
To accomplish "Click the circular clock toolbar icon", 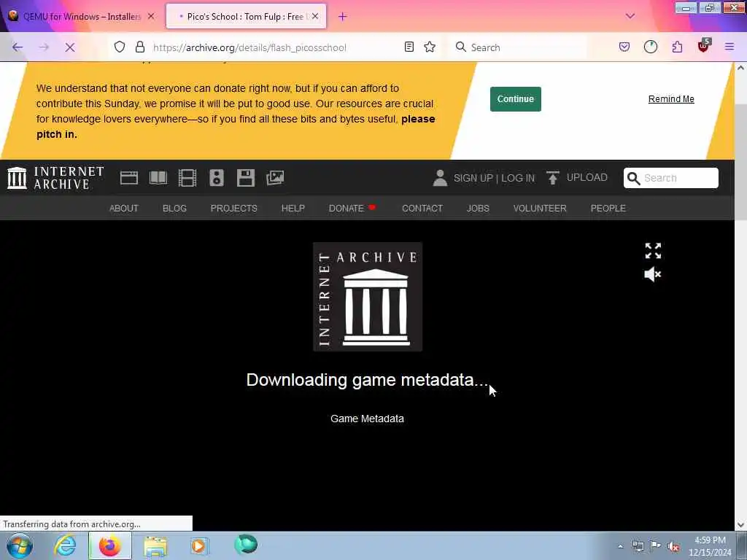I will click(650, 47).
